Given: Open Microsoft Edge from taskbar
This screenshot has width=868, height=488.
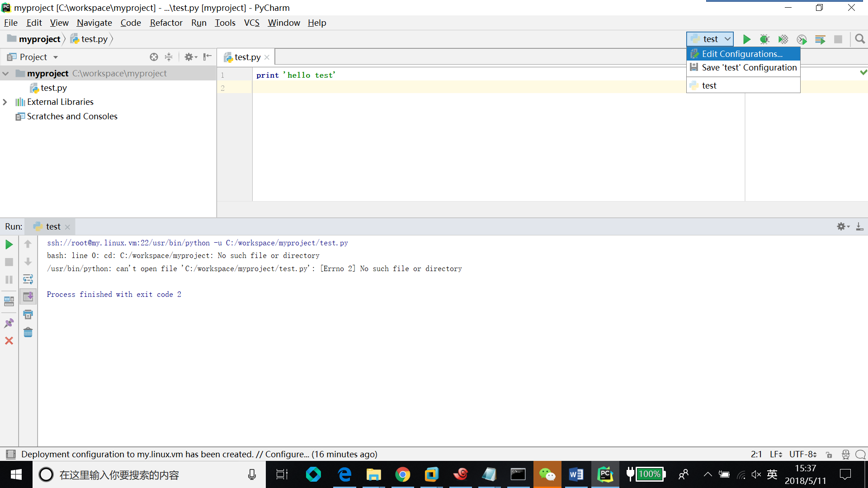Looking at the screenshot, I should [x=344, y=474].
